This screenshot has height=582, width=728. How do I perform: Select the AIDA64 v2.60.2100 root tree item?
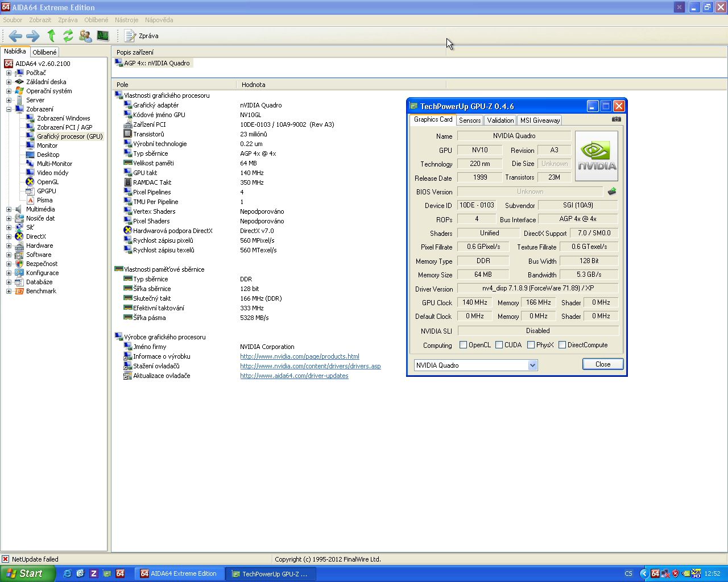[x=43, y=64]
